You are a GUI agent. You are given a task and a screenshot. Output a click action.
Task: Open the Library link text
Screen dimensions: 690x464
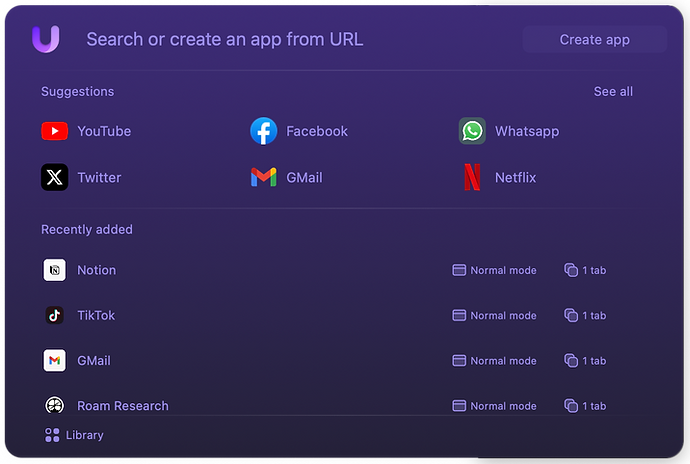(84, 435)
